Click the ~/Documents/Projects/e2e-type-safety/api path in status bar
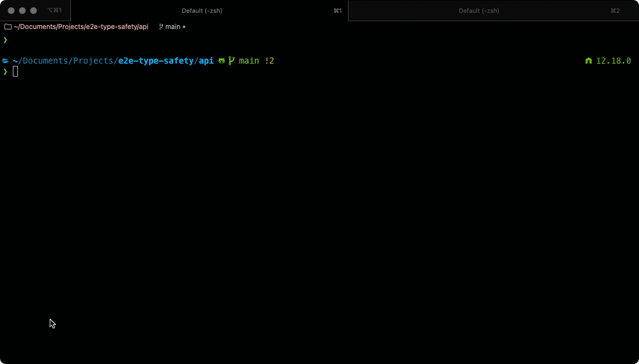The height and width of the screenshot is (364, 639). [x=81, y=27]
